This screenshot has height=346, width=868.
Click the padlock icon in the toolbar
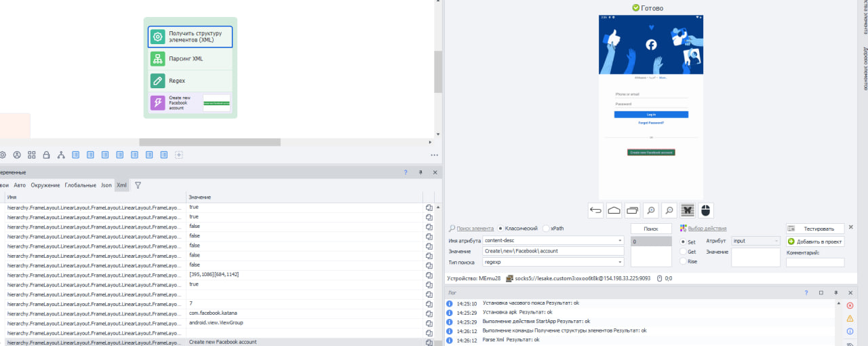point(46,155)
